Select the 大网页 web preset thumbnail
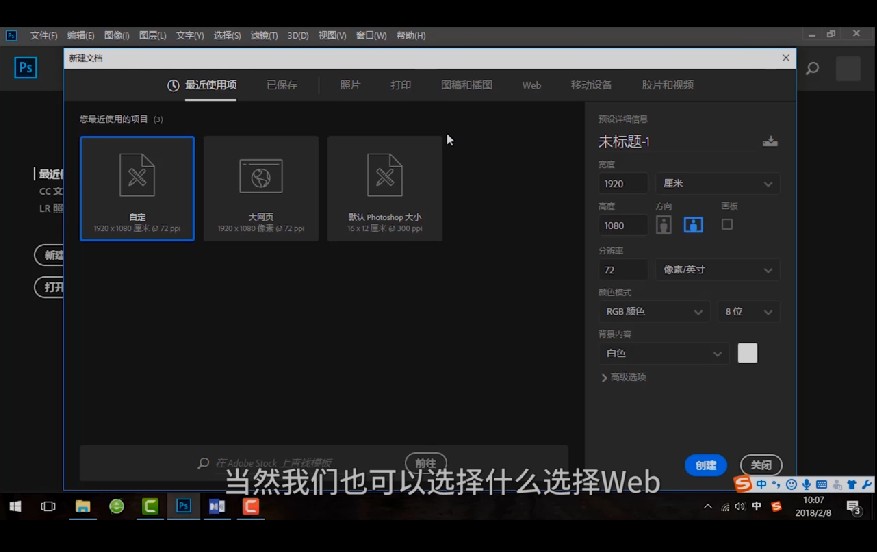Screen dimensions: 877x552 click(x=261, y=188)
